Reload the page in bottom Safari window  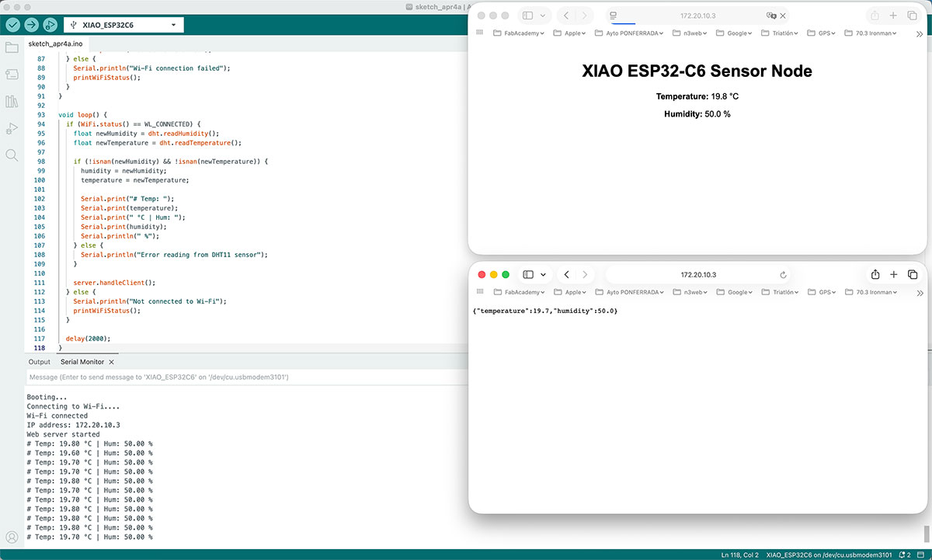coord(783,275)
